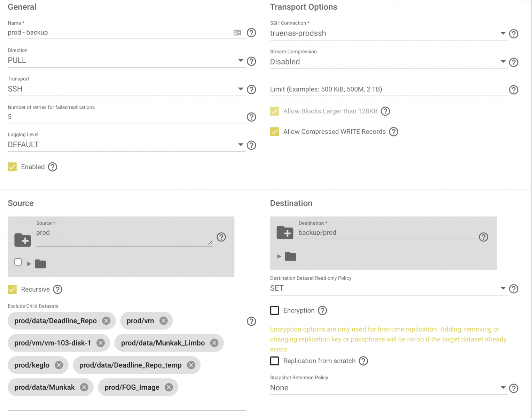Remove prod/keglo exclusion chip
The image size is (532, 418).
59,365
